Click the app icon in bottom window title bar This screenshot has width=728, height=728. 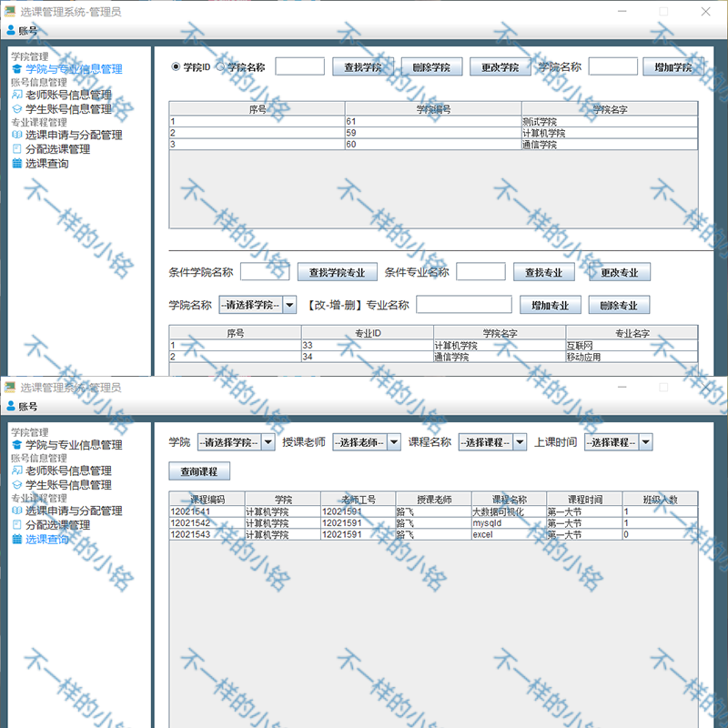10,387
